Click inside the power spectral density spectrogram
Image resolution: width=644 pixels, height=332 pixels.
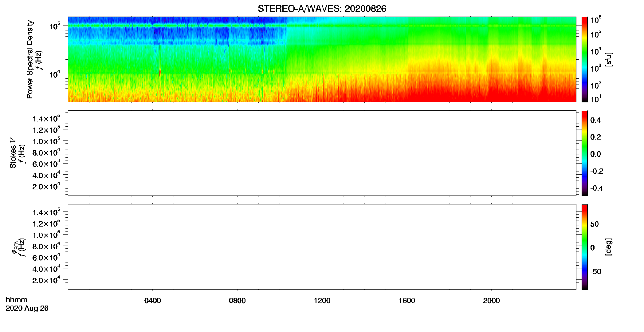pos(322,59)
